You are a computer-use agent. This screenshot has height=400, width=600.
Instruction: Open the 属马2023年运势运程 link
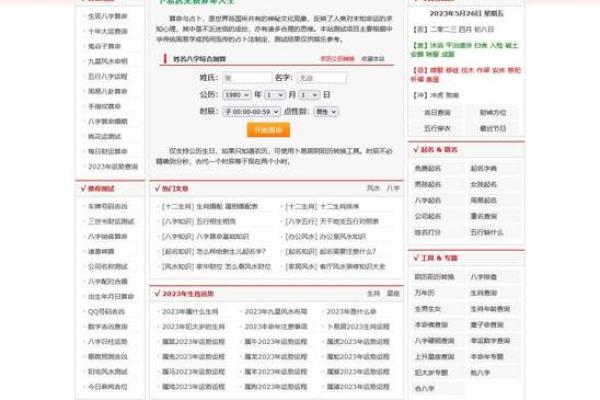(193, 371)
